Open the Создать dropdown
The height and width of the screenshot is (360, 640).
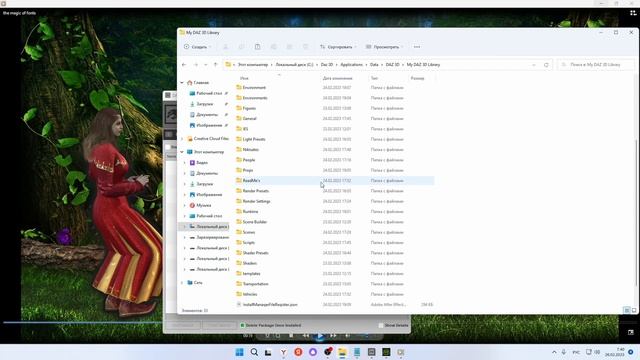pos(198,47)
